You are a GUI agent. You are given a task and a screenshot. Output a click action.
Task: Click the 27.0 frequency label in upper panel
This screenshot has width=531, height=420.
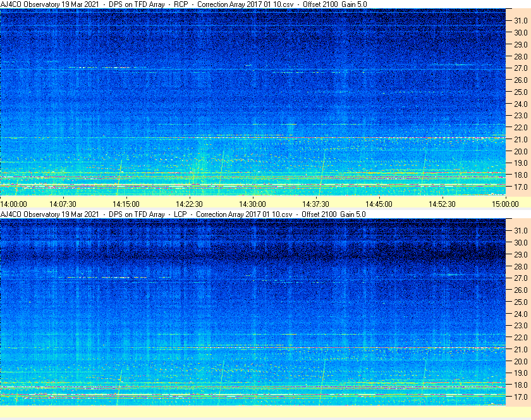[520, 68]
